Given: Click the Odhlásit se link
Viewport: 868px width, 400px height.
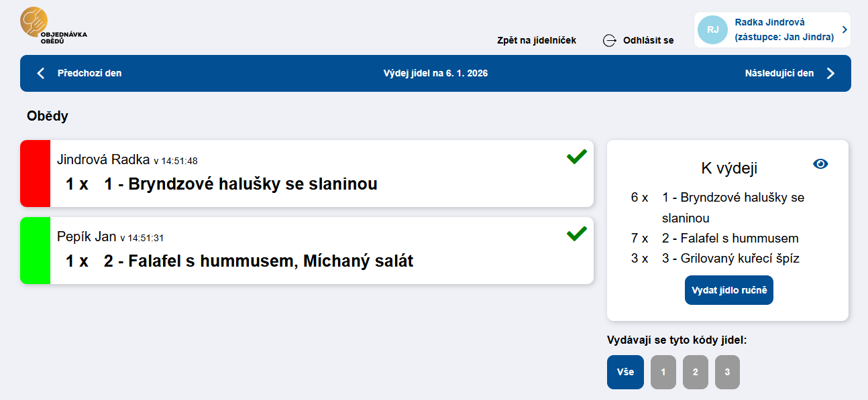Looking at the screenshot, I should tap(648, 40).
